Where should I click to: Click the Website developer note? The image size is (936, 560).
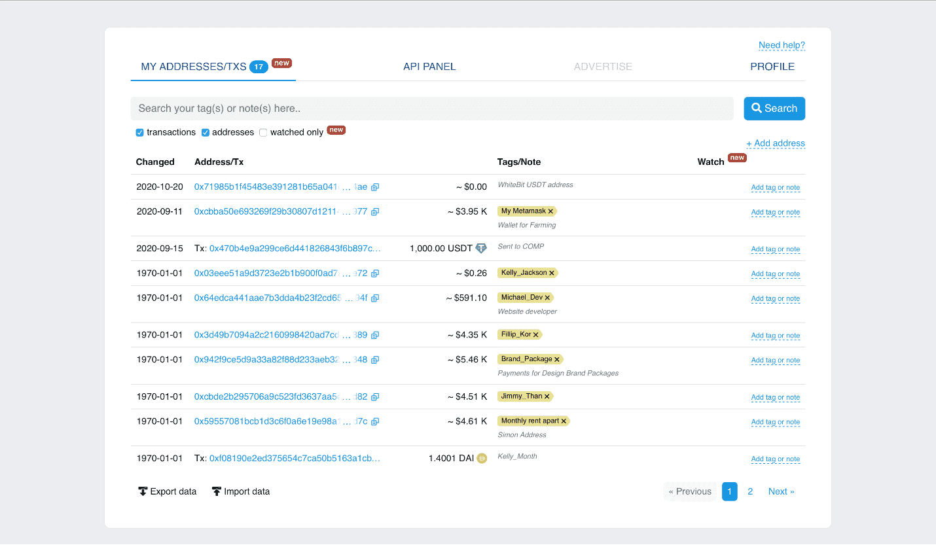tap(528, 311)
